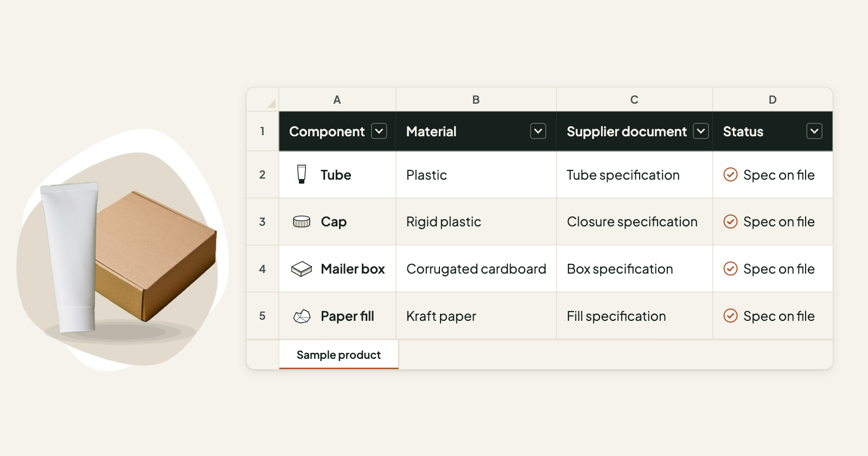The image size is (868, 456).
Task: Select row 1 header number
Action: (263, 131)
